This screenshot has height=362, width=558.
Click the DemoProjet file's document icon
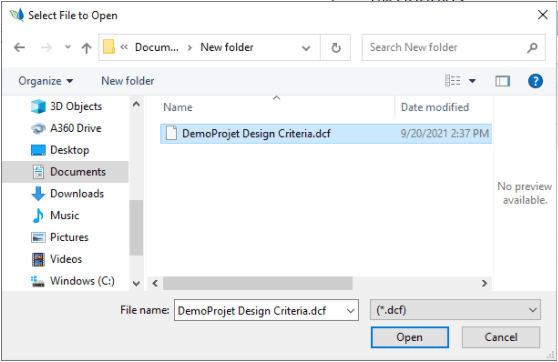171,133
